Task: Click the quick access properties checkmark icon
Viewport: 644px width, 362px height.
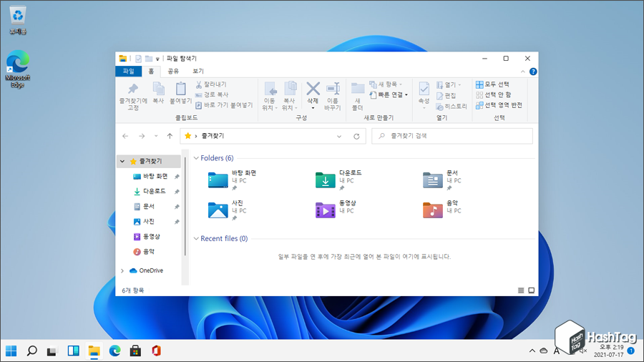Action: pyautogui.click(x=138, y=59)
